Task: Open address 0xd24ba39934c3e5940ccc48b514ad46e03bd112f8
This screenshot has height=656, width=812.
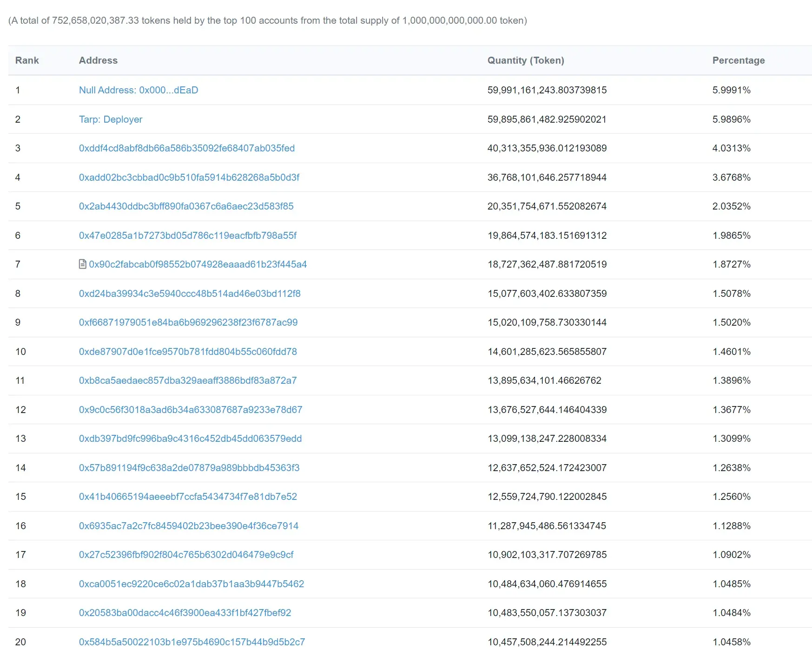Action: pyautogui.click(x=190, y=294)
